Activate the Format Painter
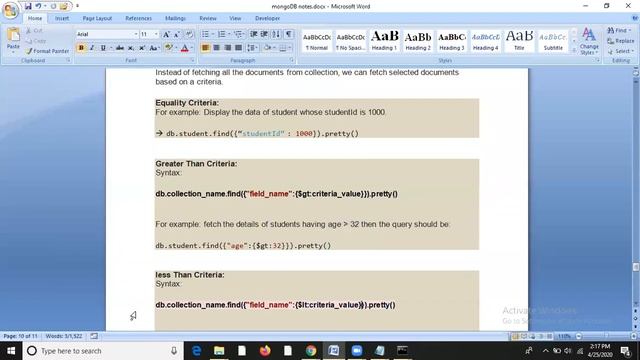Viewport: 640px width, 360px height. pos(46,51)
